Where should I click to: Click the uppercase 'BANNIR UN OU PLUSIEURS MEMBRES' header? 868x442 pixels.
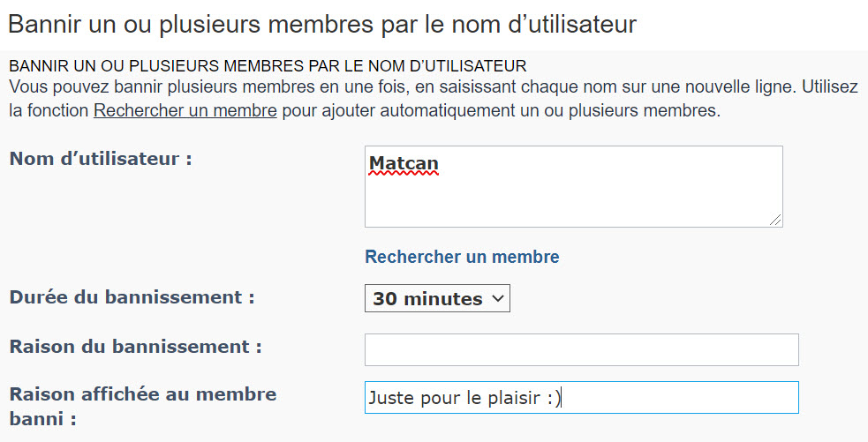click(x=267, y=66)
